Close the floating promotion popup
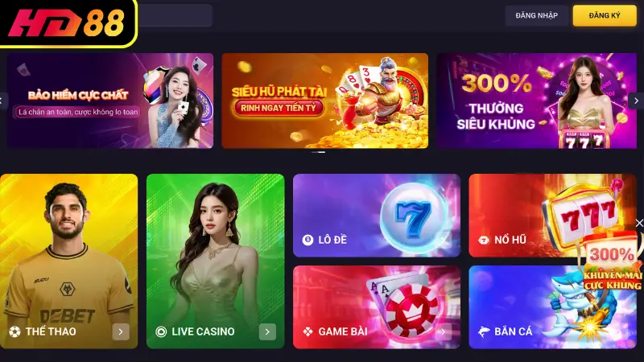644x362 pixels. [639, 223]
